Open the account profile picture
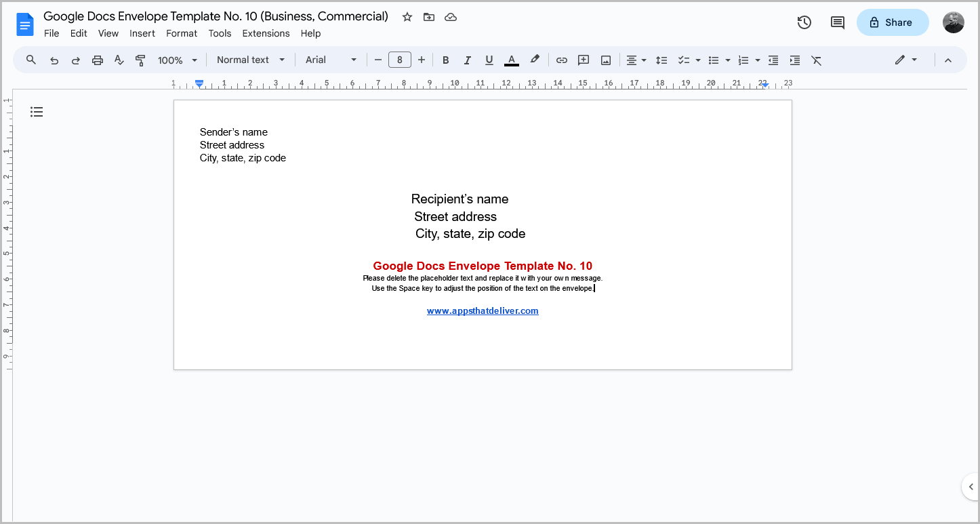This screenshot has height=524, width=980. [954, 22]
